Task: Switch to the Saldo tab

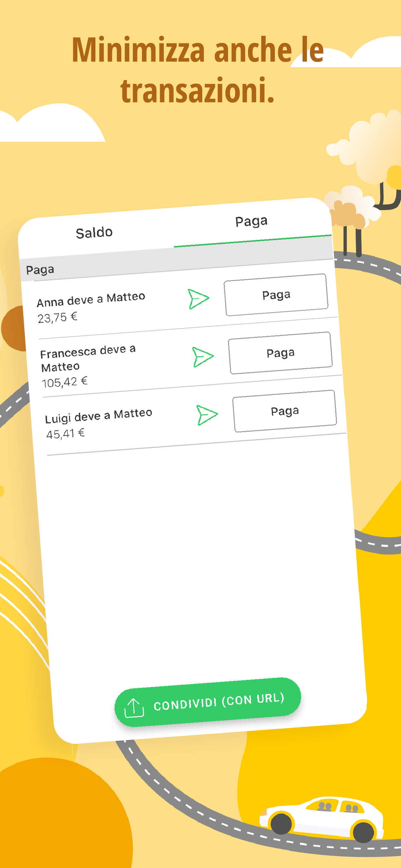Action: (x=94, y=233)
